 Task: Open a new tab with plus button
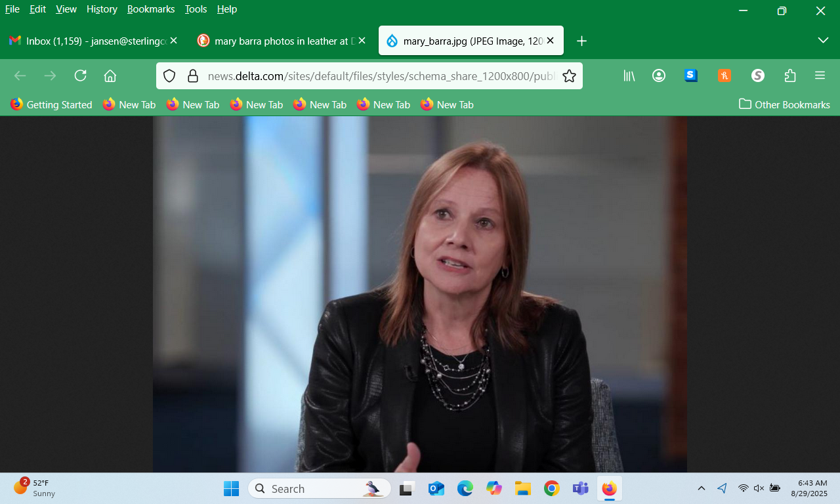point(581,41)
